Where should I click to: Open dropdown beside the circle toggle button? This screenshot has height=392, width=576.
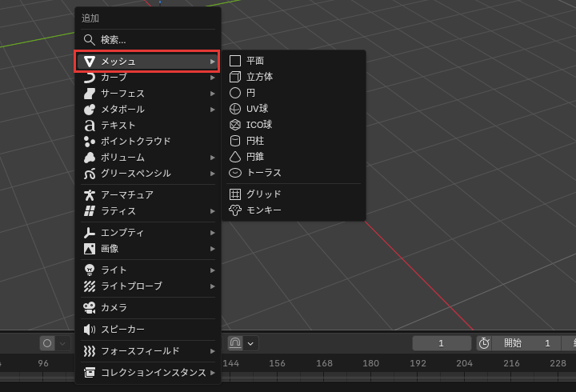(62, 343)
